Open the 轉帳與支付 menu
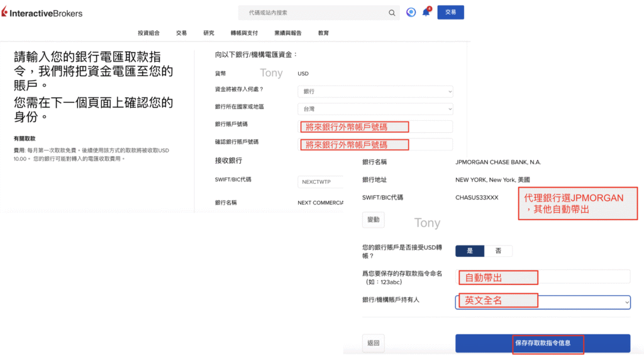644x362 pixels. coord(244,33)
